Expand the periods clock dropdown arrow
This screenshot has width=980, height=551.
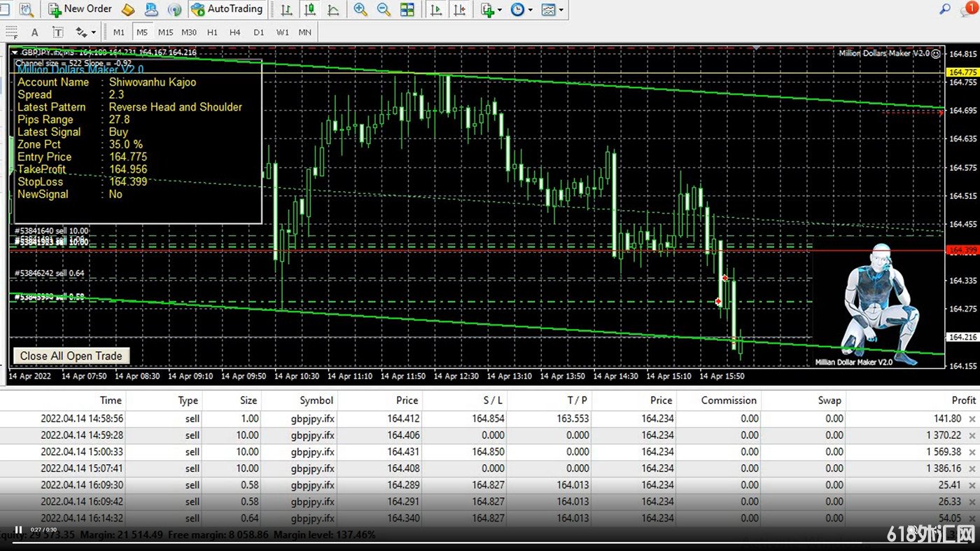coord(531,11)
